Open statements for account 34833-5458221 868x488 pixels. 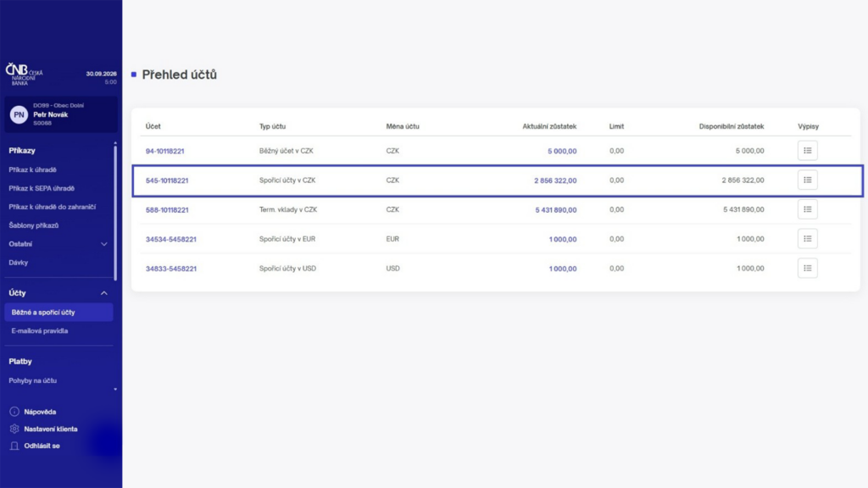point(808,269)
